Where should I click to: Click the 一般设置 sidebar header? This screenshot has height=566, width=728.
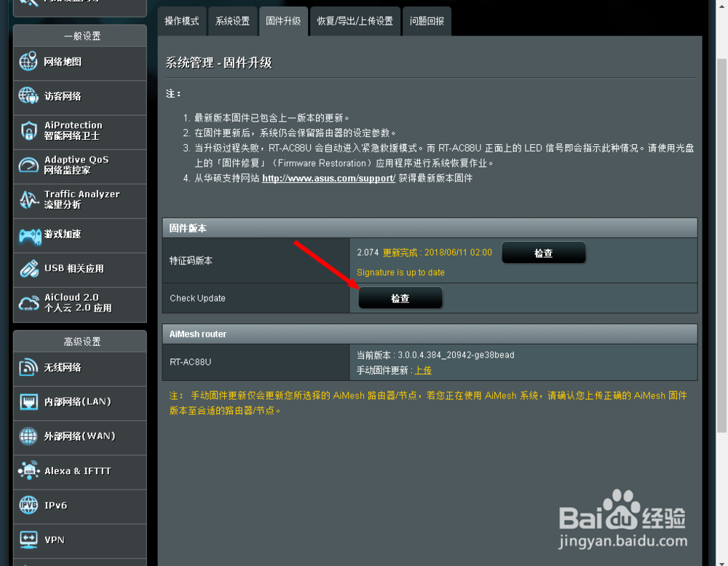pyautogui.click(x=82, y=36)
